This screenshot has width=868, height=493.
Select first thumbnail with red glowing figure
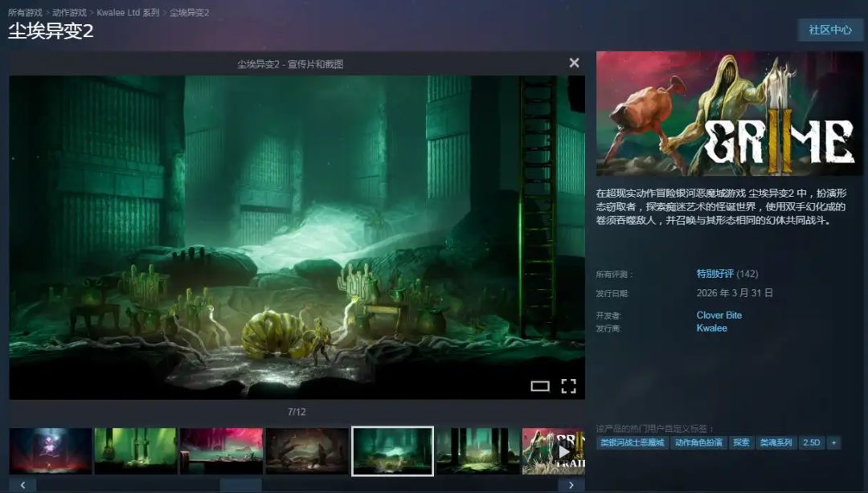[51, 451]
